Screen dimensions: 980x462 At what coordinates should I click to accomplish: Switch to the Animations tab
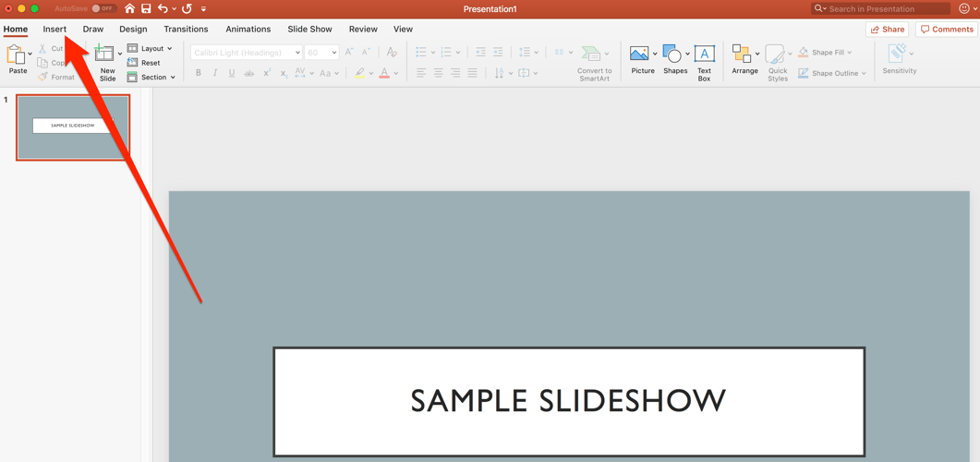coord(248,29)
